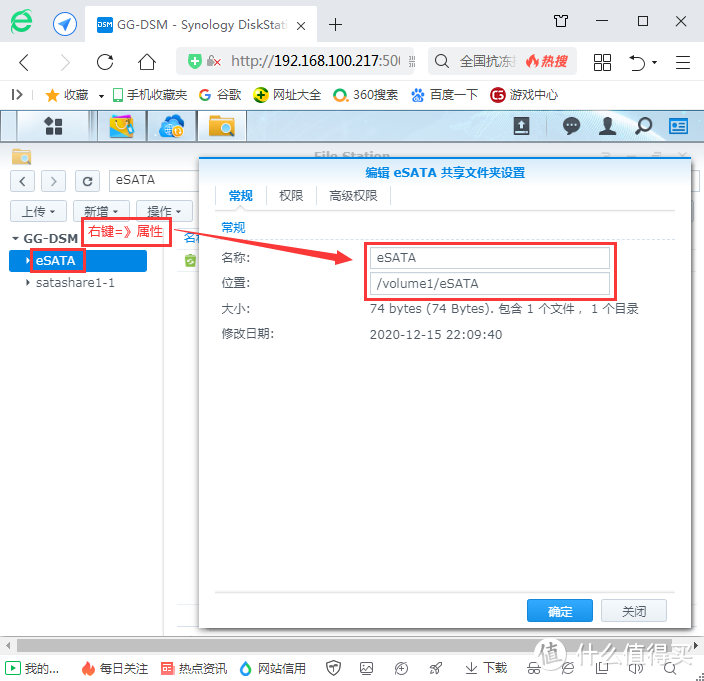Click the browser back button

(x=24, y=62)
